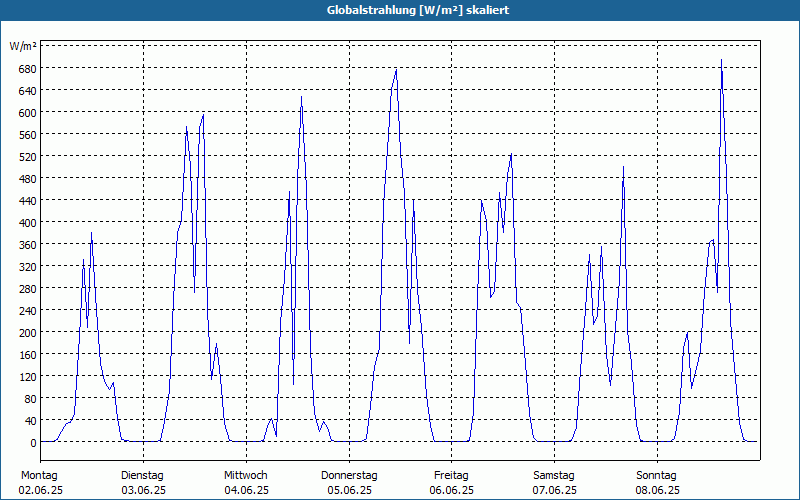
Task: Click the 0 y-axis value
Action: point(33,443)
